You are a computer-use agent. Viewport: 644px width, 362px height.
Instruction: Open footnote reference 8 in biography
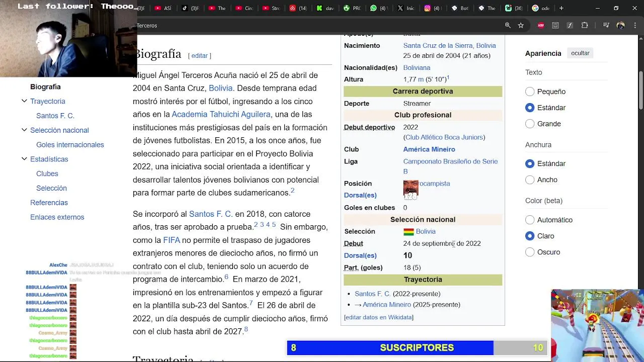246,329
